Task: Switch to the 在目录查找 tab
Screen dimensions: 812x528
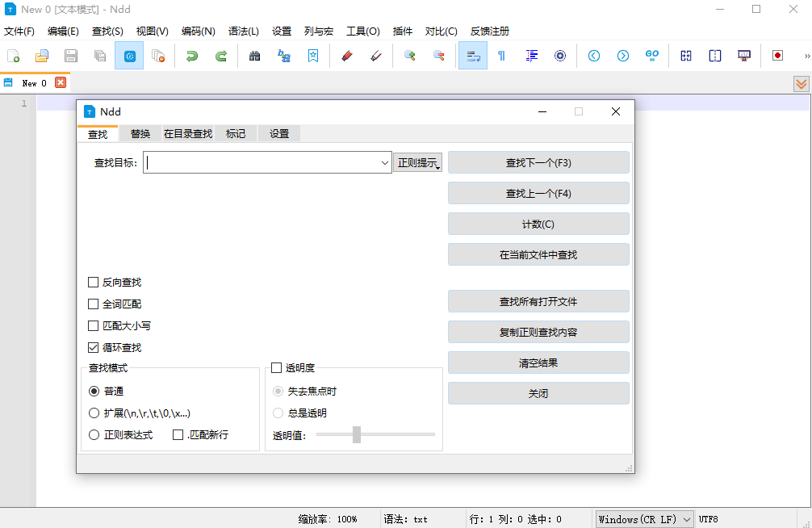Action: click(x=188, y=134)
